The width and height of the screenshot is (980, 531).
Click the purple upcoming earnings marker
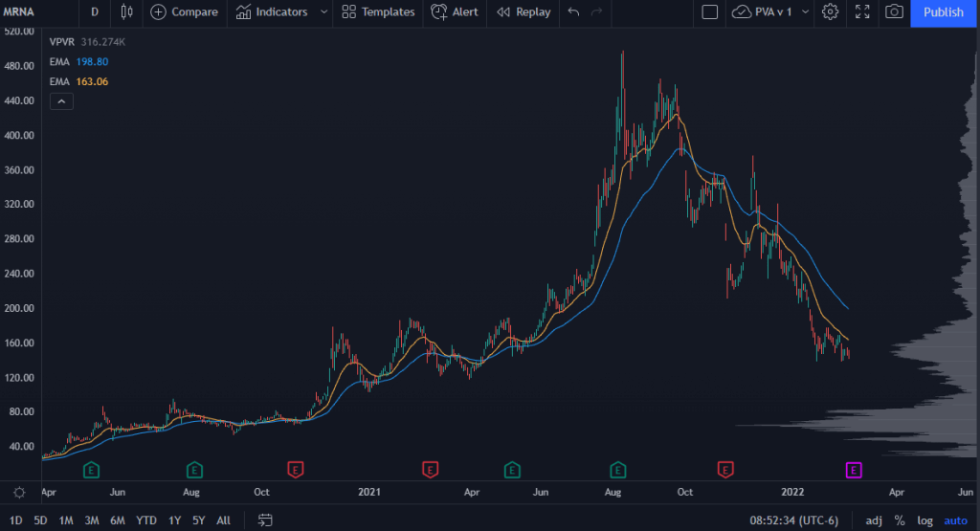854,471
